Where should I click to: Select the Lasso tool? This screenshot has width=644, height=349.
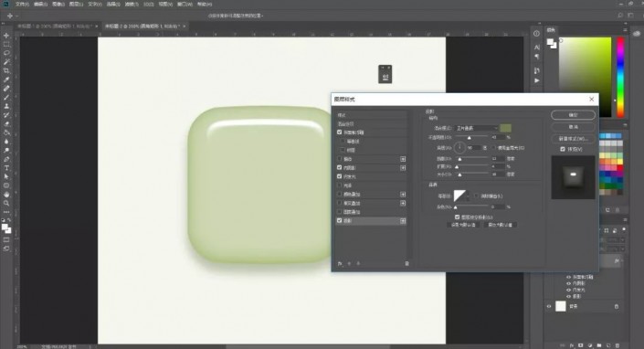point(6,53)
